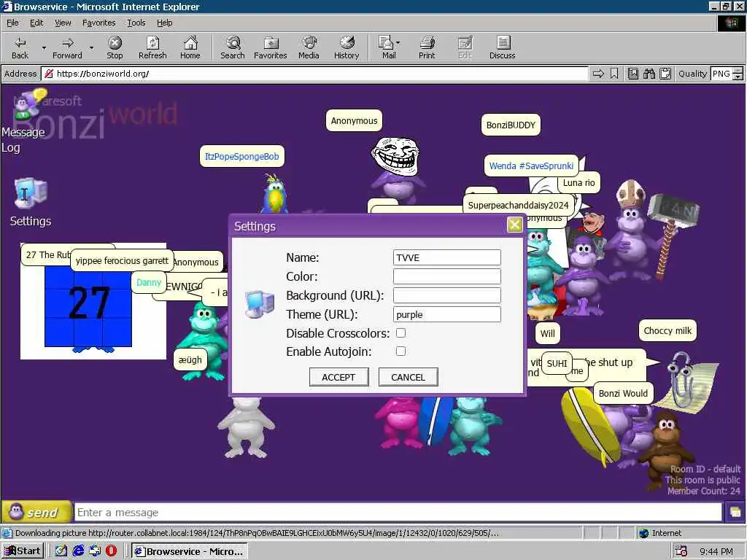This screenshot has height=560, width=747.
Task: Open the Discuss toolbar button
Action: pyautogui.click(x=502, y=47)
